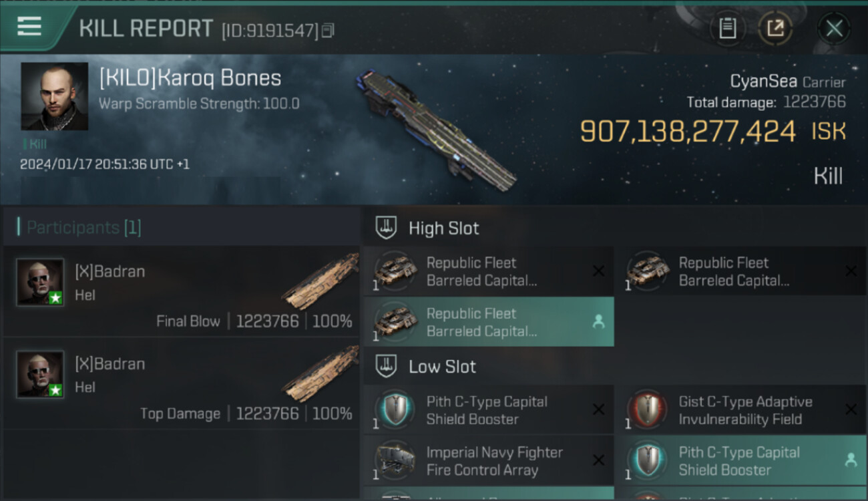Open the hamburger menu
Image resolution: width=868 pixels, height=501 pixels.
click(29, 27)
